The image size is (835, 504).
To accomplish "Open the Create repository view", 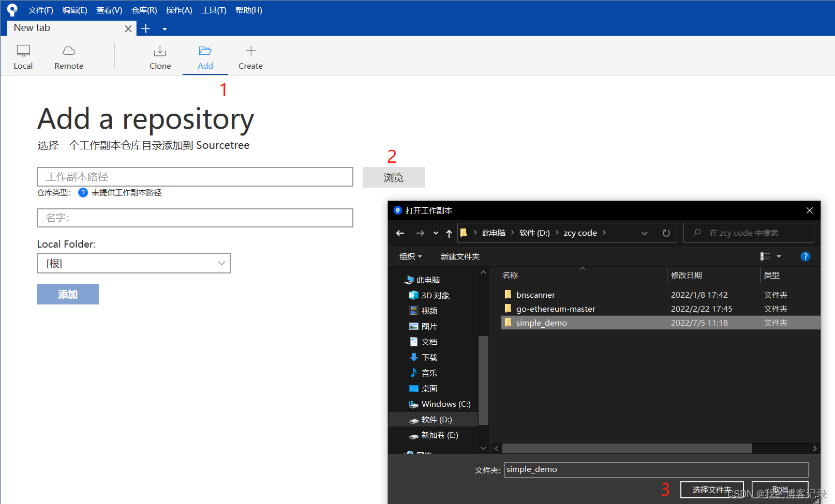I will 250,56.
